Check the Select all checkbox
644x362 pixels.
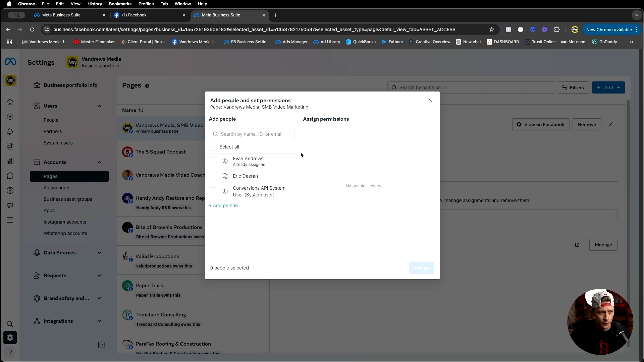click(213, 147)
